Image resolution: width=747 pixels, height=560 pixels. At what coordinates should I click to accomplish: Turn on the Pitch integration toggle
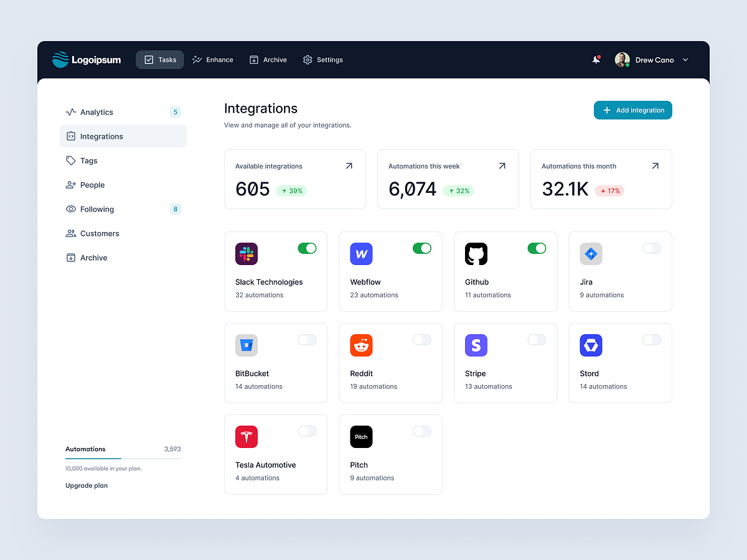[x=422, y=431]
